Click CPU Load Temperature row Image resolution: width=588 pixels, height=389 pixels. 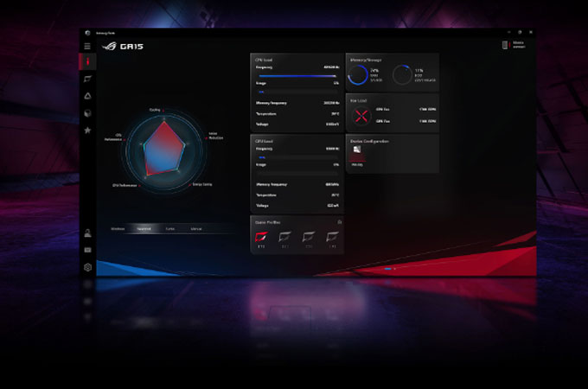297,113
